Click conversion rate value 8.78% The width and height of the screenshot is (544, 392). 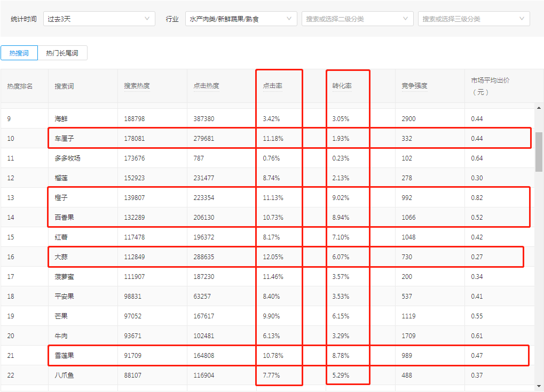pos(341,356)
